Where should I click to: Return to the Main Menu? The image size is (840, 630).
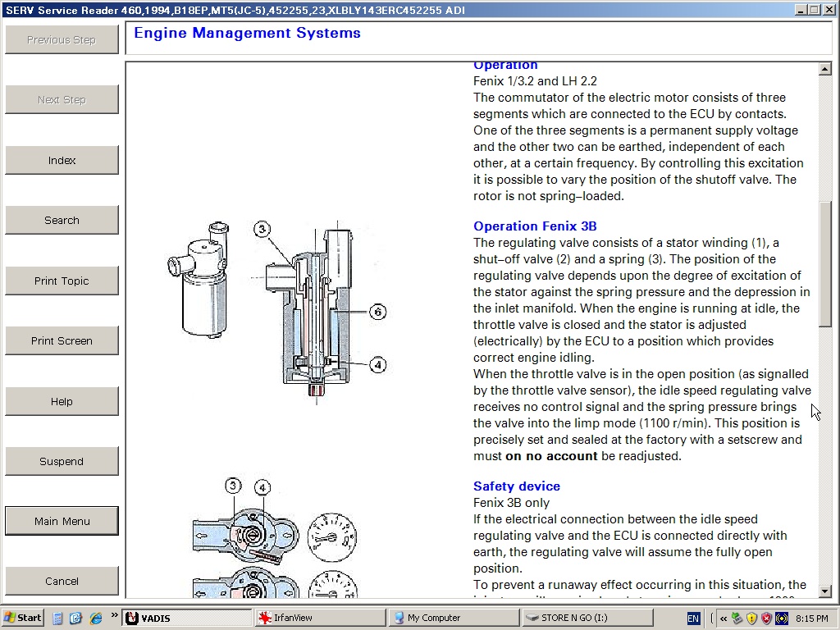pyautogui.click(x=62, y=521)
